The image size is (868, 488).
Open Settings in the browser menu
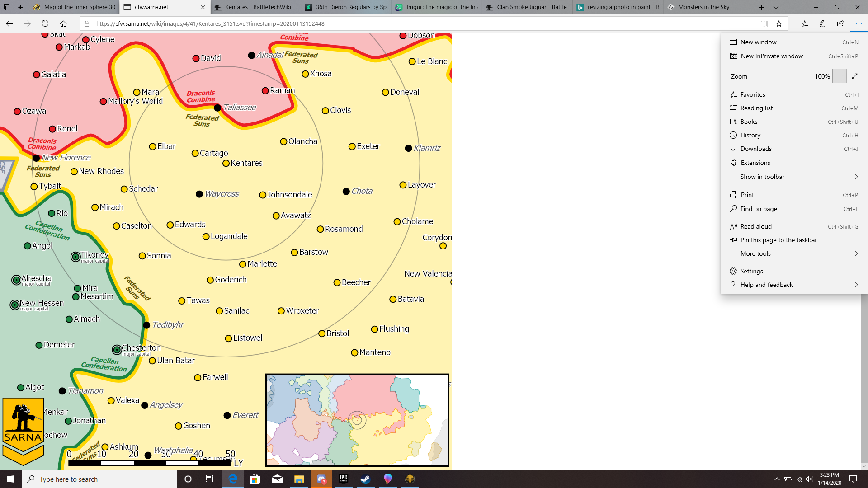(751, 271)
